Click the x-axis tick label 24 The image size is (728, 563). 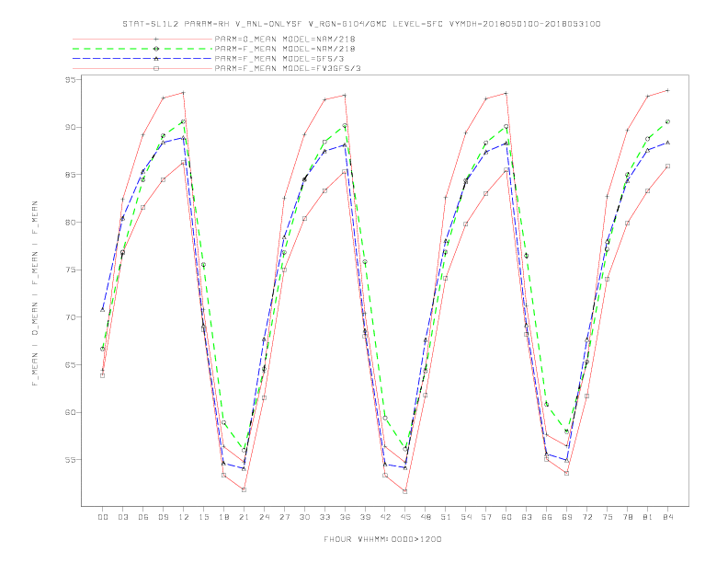(264, 517)
